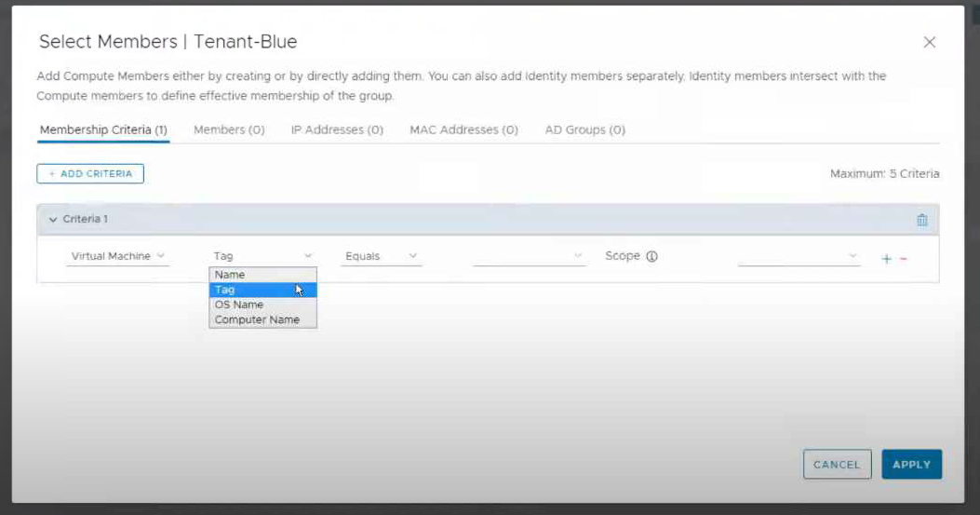Close the Select Members dialog
This screenshot has width=980, height=515.
point(928,42)
